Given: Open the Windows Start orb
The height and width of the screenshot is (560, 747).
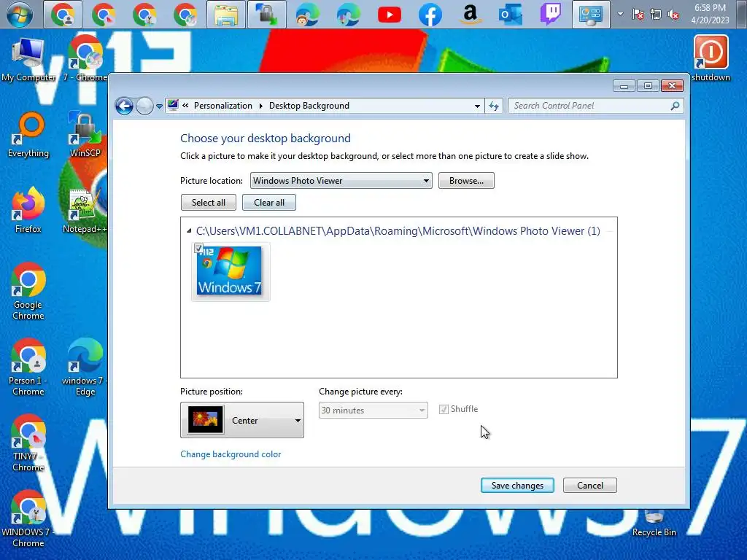Looking at the screenshot, I should [x=19, y=15].
